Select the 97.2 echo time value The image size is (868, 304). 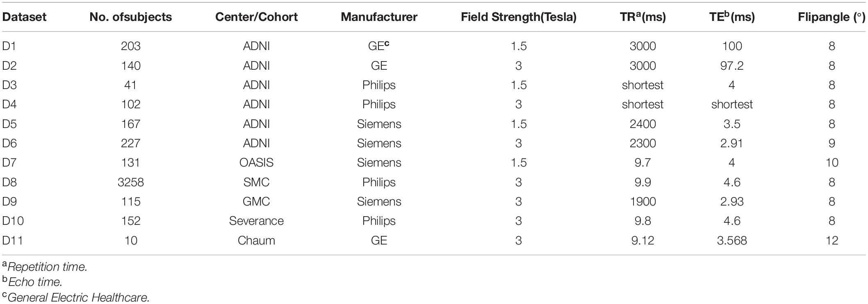pyautogui.click(x=732, y=66)
